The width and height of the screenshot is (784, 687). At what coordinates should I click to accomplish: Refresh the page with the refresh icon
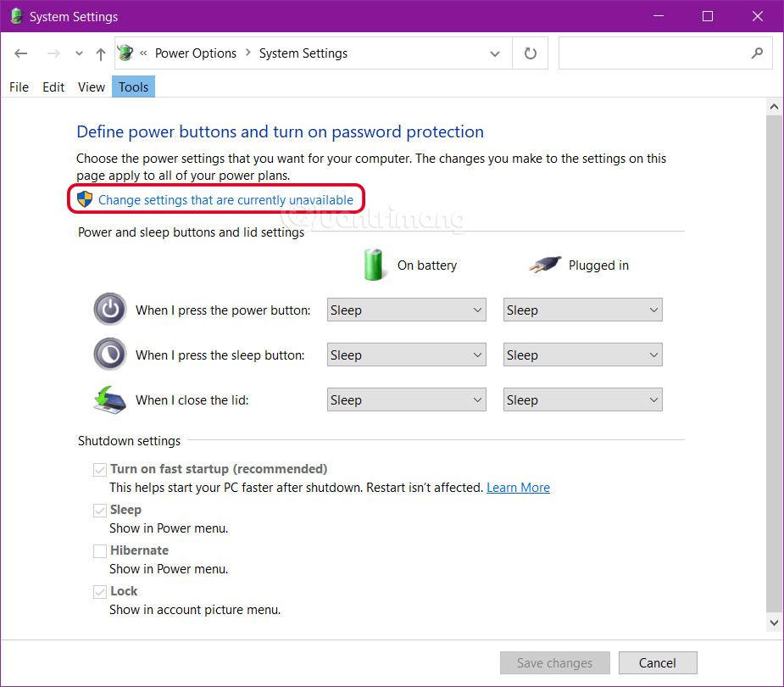point(531,53)
